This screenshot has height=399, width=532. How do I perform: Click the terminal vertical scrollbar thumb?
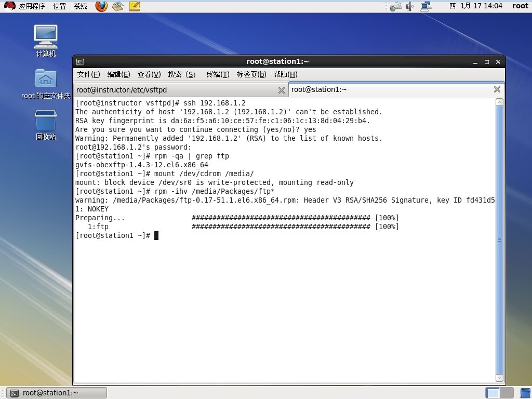[x=499, y=240]
